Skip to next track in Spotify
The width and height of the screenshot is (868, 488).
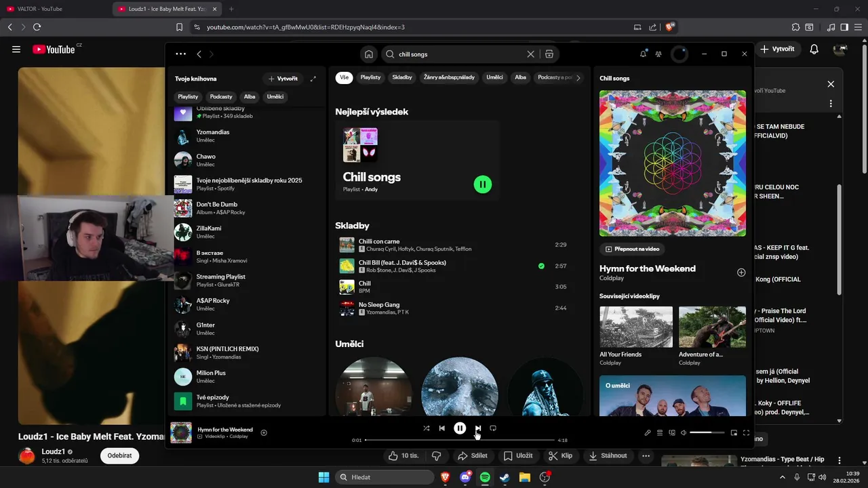pyautogui.click(x=478, y=428)
